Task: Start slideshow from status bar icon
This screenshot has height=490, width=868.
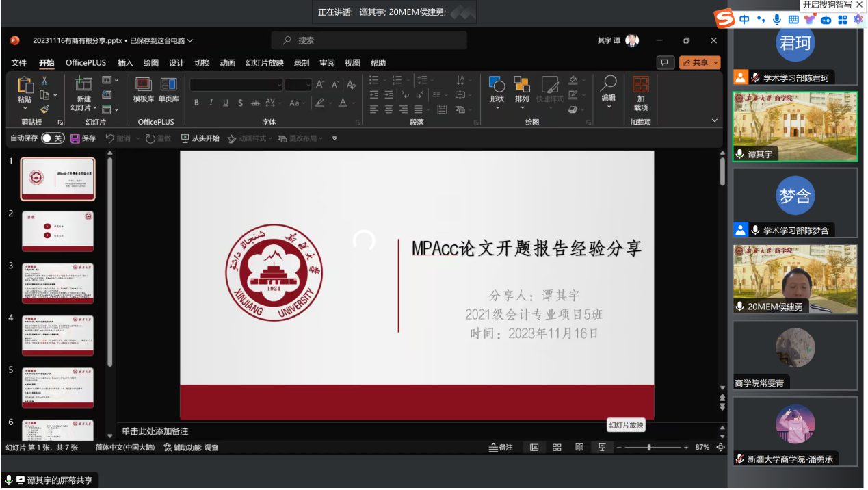Action: pyautogui.click(x=602, y=447)
